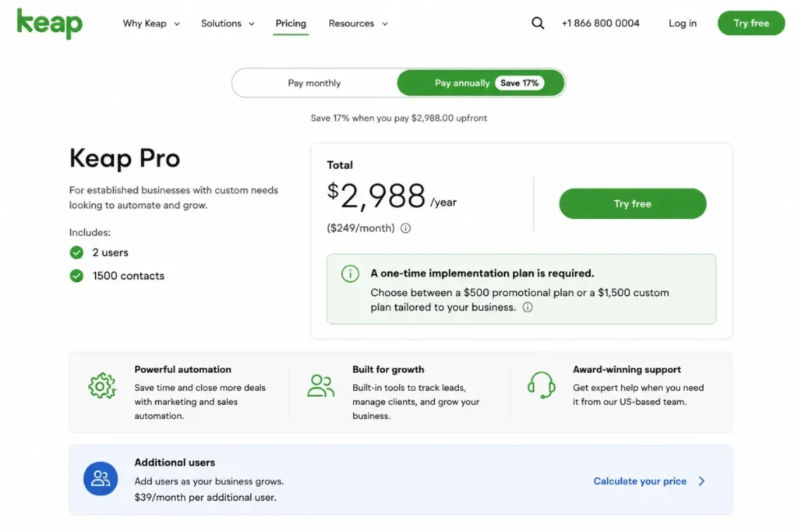Expand the Resources dropdown
The height and width of the screenshot is (532, 798).
point(358,23)
